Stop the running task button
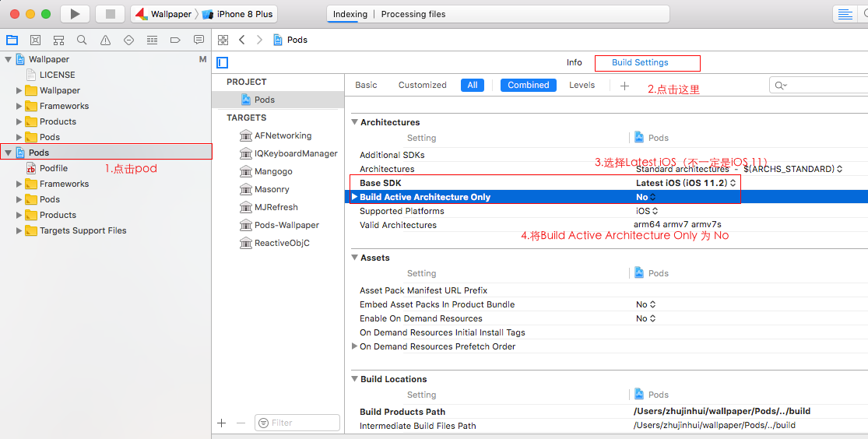The image size is (868, 439). click(110, 14)
